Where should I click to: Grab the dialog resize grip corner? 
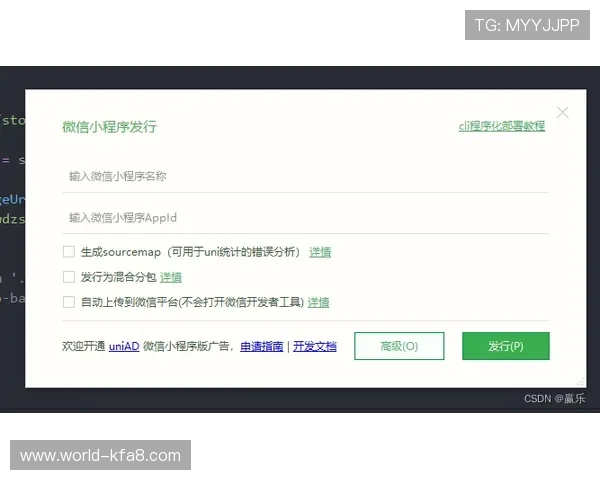click(x=581, y=382)
